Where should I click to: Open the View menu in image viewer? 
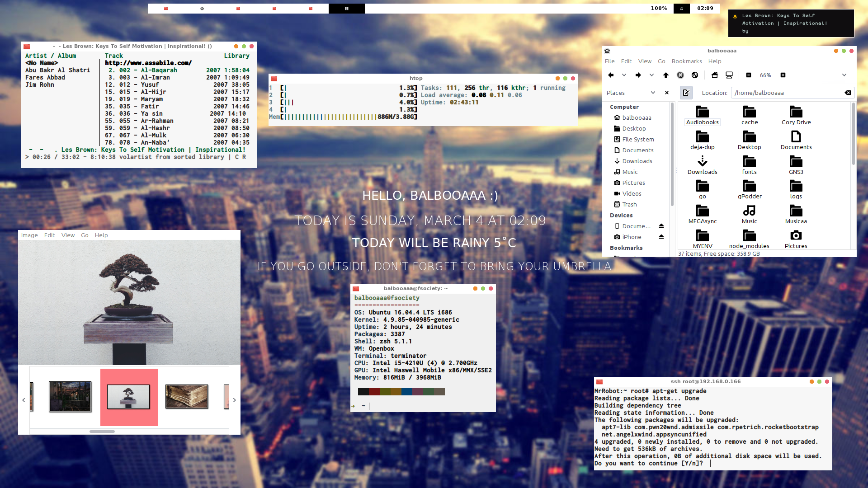coord(68,235)
